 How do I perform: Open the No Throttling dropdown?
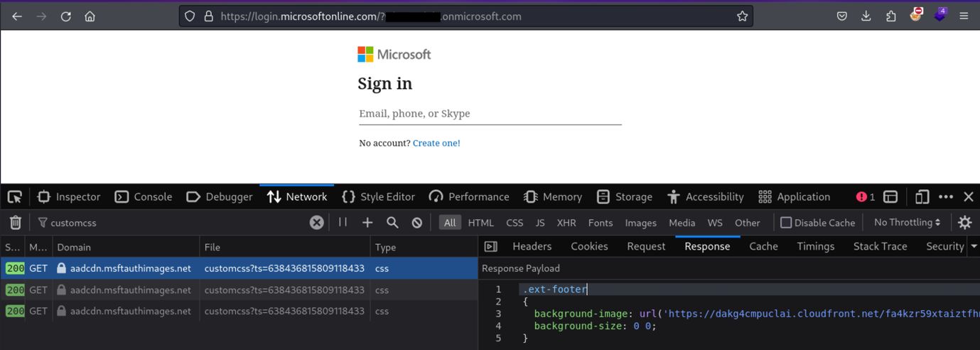click(x=907, y=223)
